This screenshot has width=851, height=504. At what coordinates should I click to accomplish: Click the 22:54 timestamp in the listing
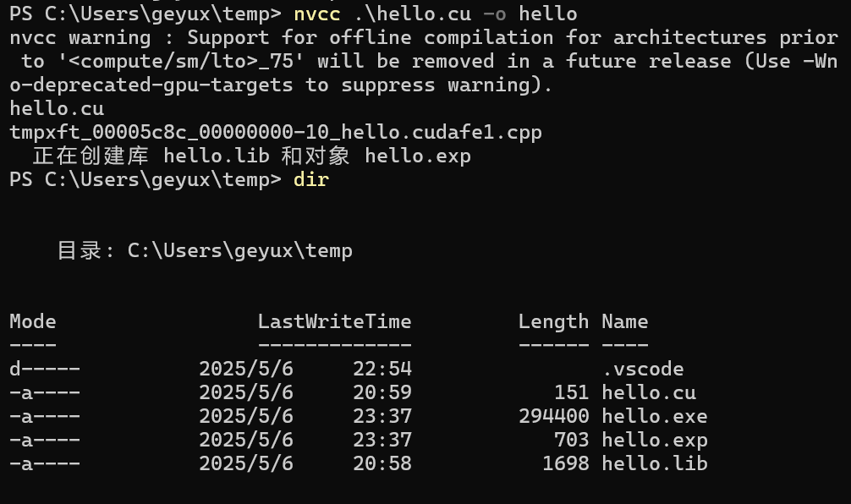tap(388, 369)
